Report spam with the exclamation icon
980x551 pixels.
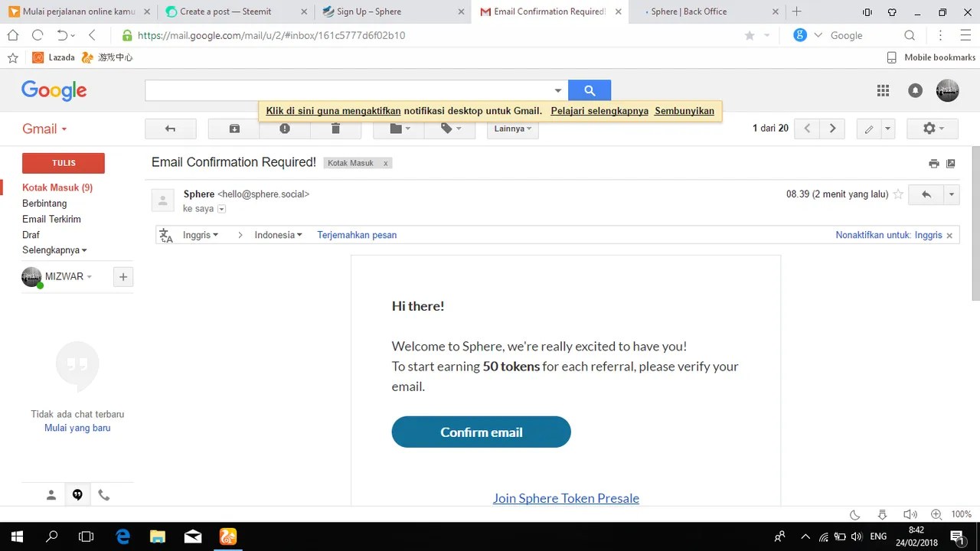pyautogui.click(x=285, y=129)
